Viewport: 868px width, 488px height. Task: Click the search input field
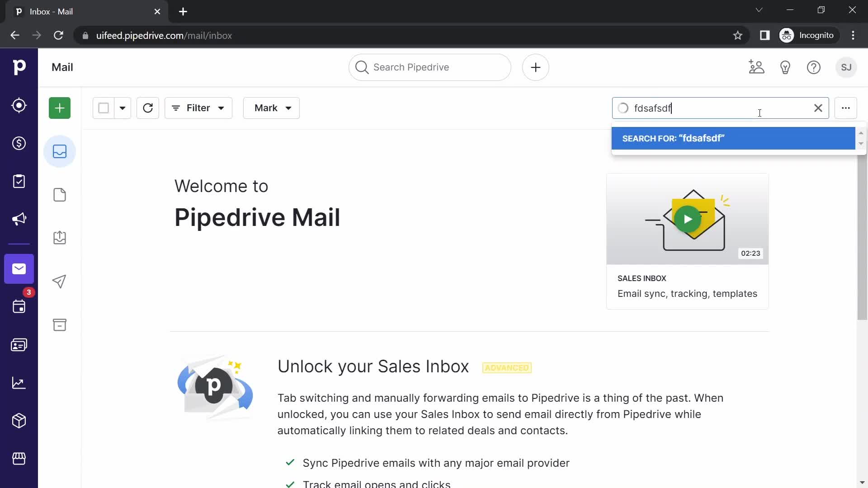click(721, 108)
